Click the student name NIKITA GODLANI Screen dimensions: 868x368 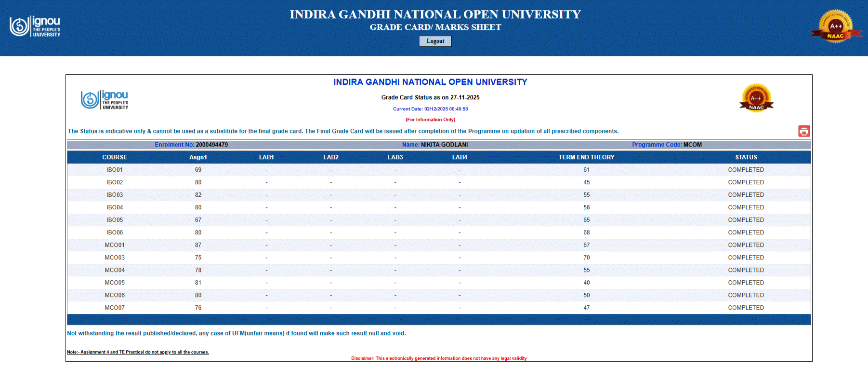(444, 145)
